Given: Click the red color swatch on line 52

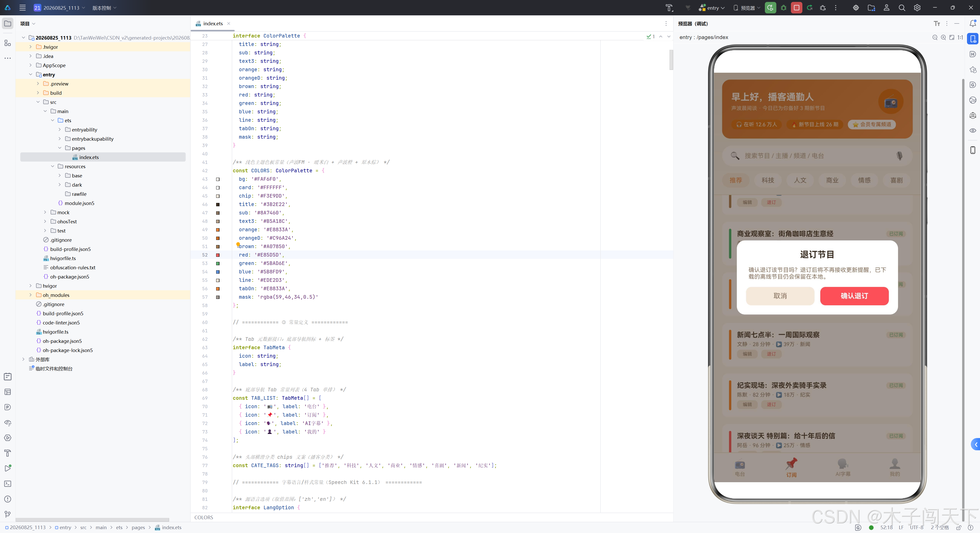Looking at the screenshot, I should 218,255.
